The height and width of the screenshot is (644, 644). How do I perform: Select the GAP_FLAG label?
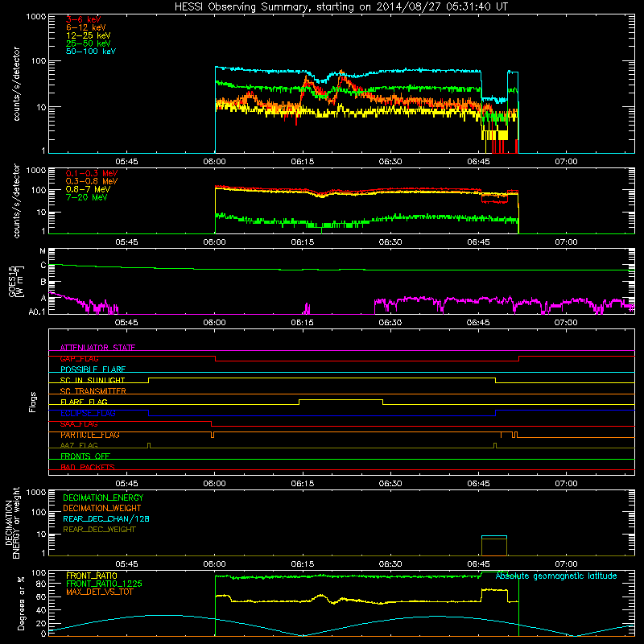[79, 358]
